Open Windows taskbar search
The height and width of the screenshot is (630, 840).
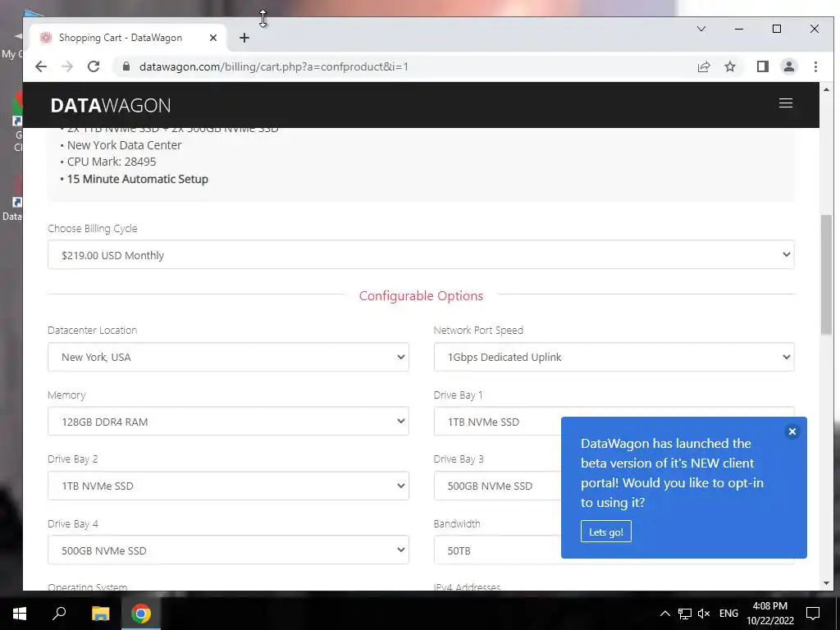59,614
